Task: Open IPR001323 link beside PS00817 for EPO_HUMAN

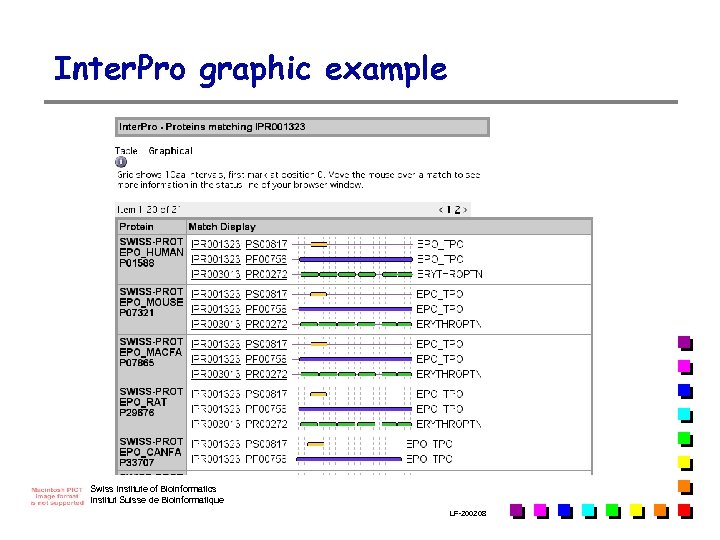Action: pyautogui.click(x=216, y=244)
